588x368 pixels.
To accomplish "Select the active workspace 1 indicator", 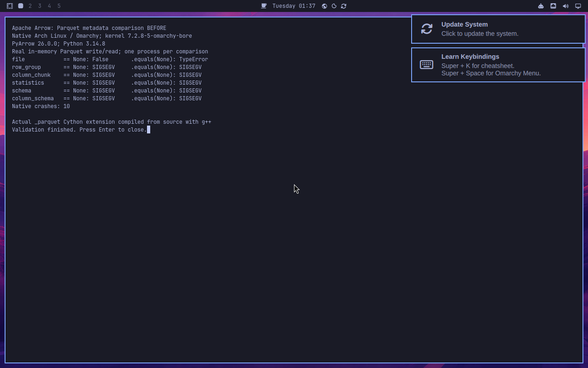I will pos(21,6).
